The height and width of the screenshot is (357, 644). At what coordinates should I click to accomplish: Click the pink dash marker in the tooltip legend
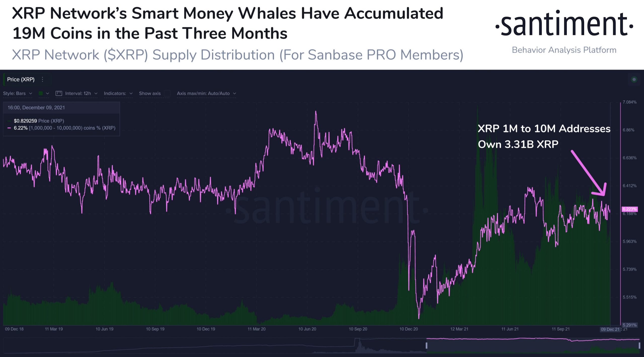coord(9,128)
